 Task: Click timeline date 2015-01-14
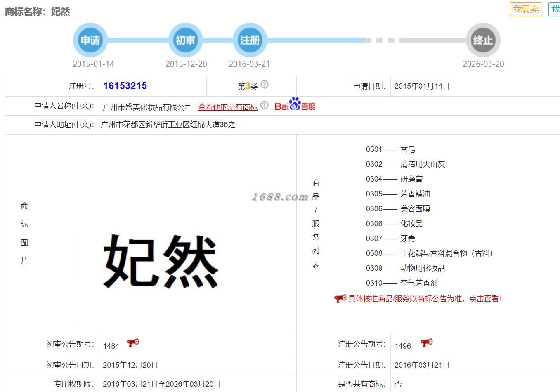[93, 64]
